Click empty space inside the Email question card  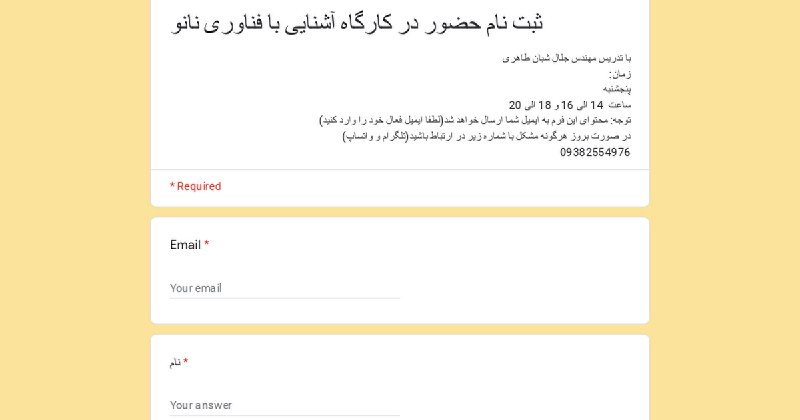520,270
